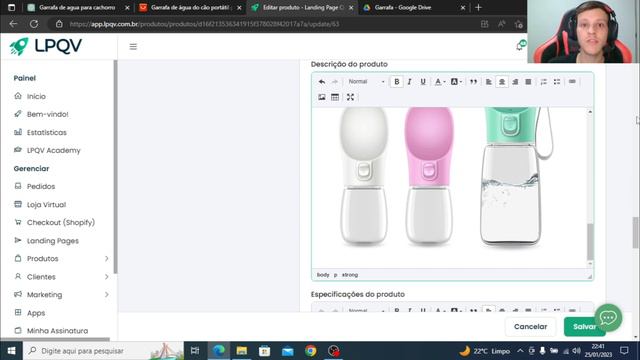Image resolution: width=640 pixels, height=360 pixels.
Task: Toggle underline formatting in description editor
Action: (423, 82)
